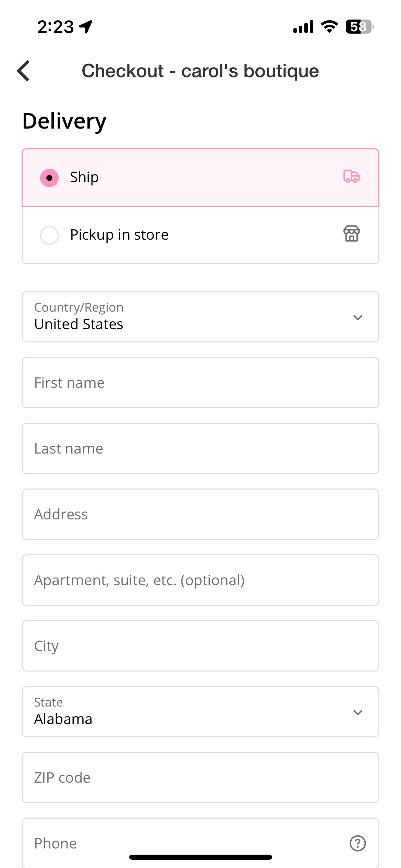Click the delivery truck icon
Screen dimensions: 401x868
pyautogui.click(x=351, y=176)
